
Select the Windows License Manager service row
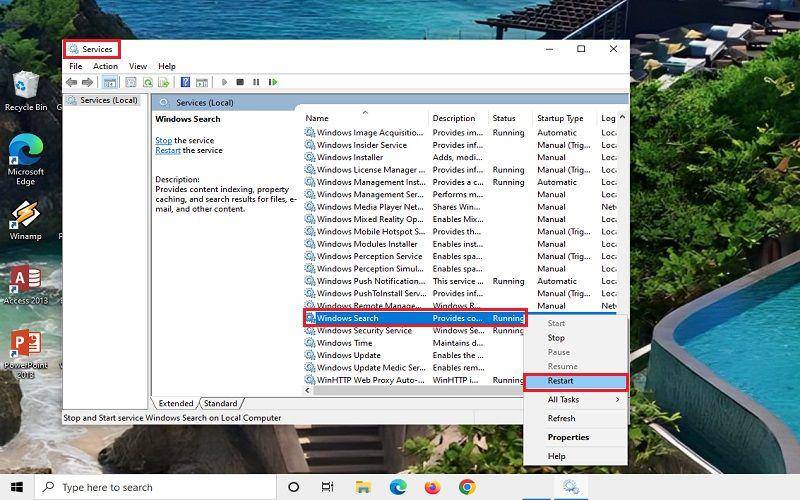tap(460, 170)
